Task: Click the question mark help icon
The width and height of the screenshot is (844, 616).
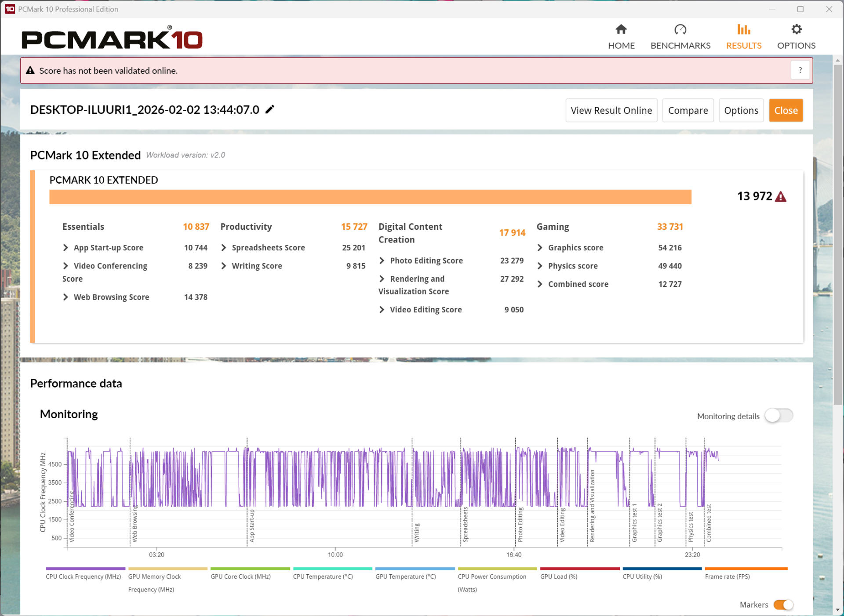Action: [800, 70]
